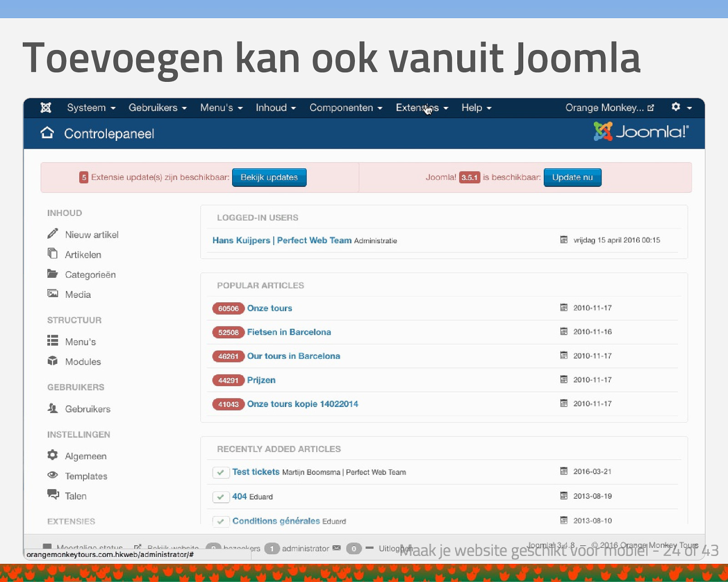Open Artikelen from sidebar
This screenshot has height=582, width=728.
83,255
